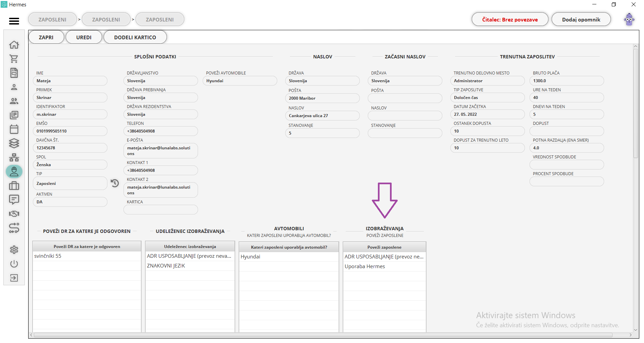This screenshot has height=343, width=644.
Task: Click the IME field with Mateja
Action: pyautogui.click(x=70, y=81)
